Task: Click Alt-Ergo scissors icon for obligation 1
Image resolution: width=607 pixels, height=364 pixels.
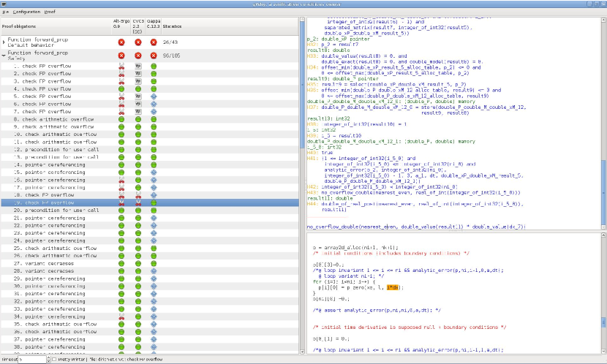Action: pyautogui.click(x=121, y=67)
